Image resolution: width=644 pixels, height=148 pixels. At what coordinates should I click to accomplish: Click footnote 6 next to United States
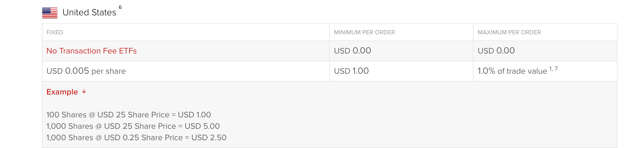tap(120, 7)
